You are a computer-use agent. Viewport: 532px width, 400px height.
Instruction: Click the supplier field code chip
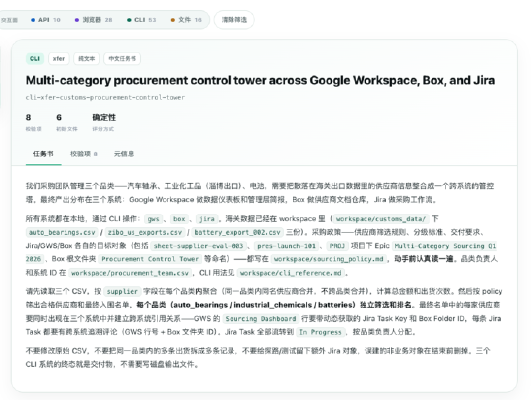tap(122, 292)
